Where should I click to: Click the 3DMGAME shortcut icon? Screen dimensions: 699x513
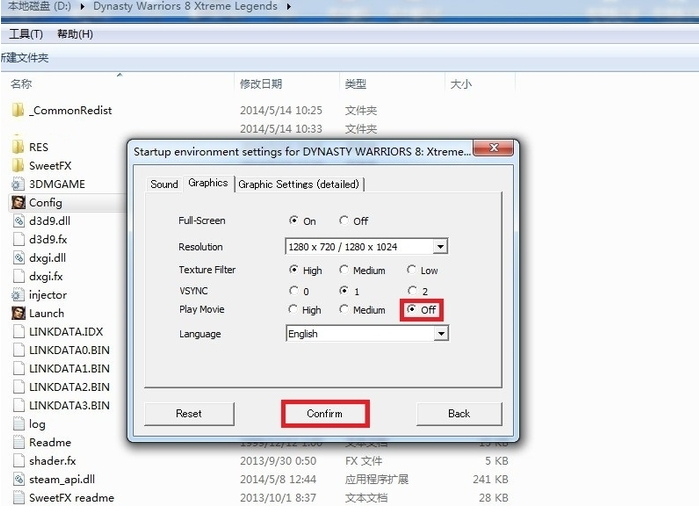pyautogui.click(x=18, y=184)
